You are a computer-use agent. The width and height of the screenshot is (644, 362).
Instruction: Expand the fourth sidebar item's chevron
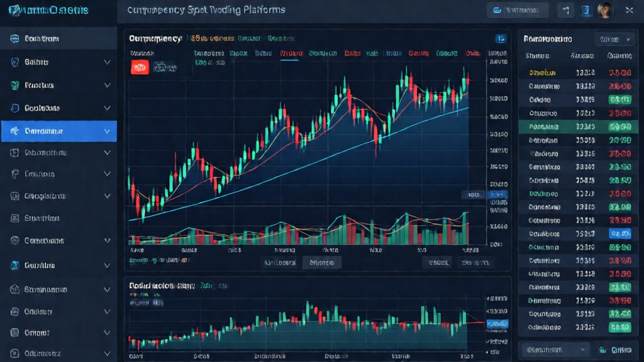coord(107,108)
